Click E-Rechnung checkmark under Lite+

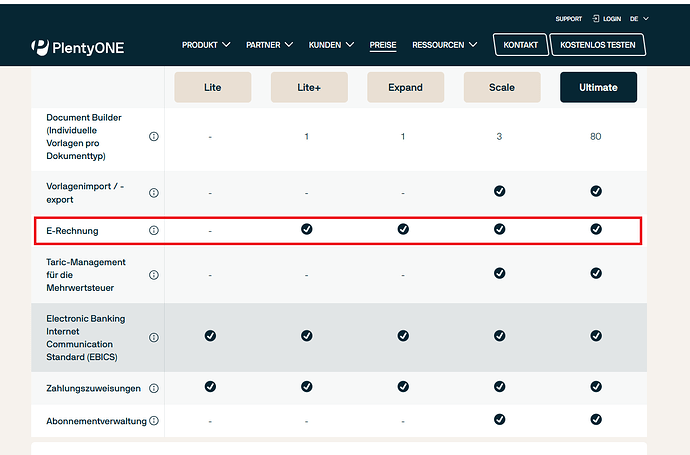[307, 229]
